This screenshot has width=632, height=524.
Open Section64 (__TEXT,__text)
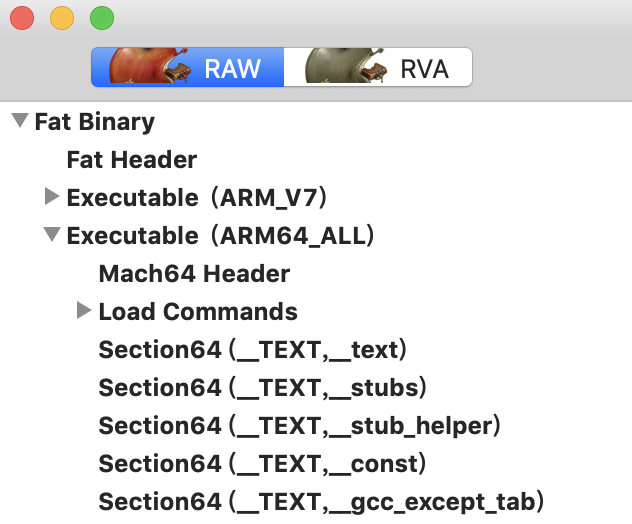point(253,349)
